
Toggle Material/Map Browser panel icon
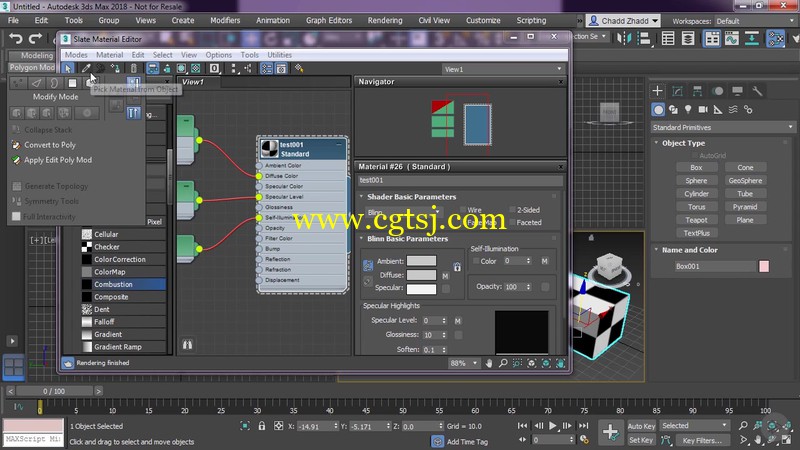(266, 68)
